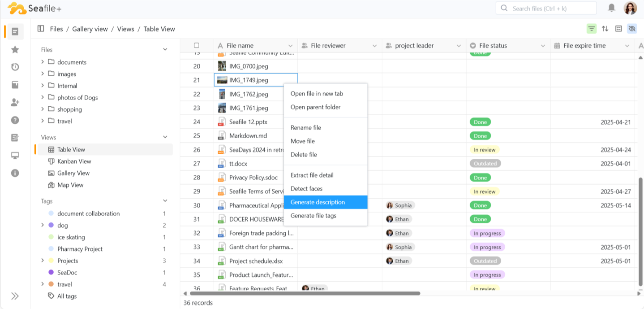The height and width of the screenshot is (309, 644).
Task: Select Generate description from context menu
Action: click(318, 202)
